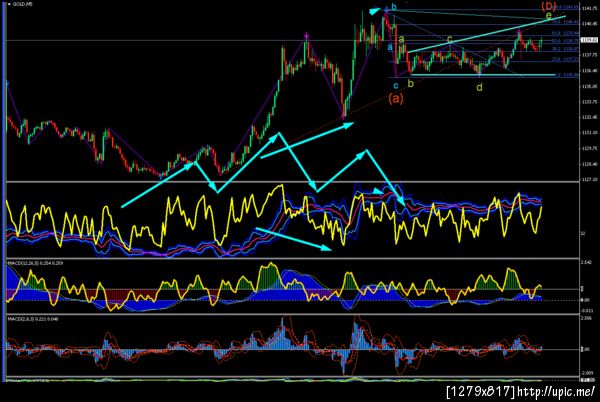Click the 2.542 MACD scale value
The image size is (600, 402).
coord(586,262)
